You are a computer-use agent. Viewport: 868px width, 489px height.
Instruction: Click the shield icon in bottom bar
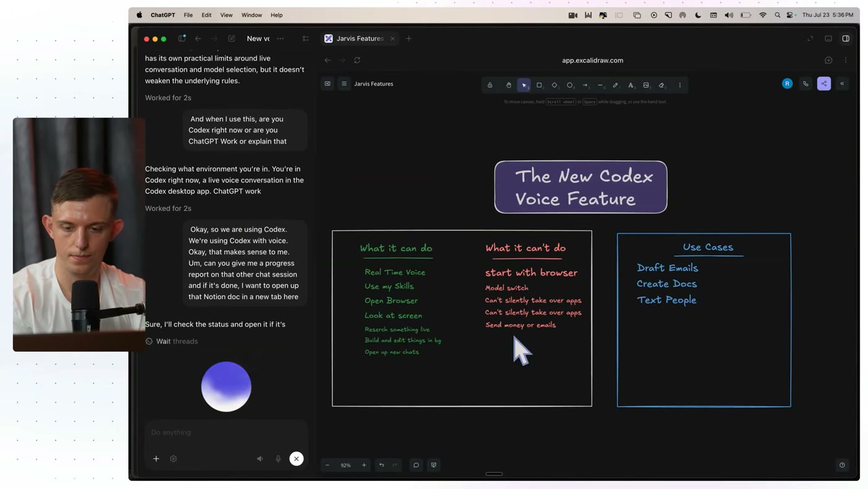click(x=433, y=465)
